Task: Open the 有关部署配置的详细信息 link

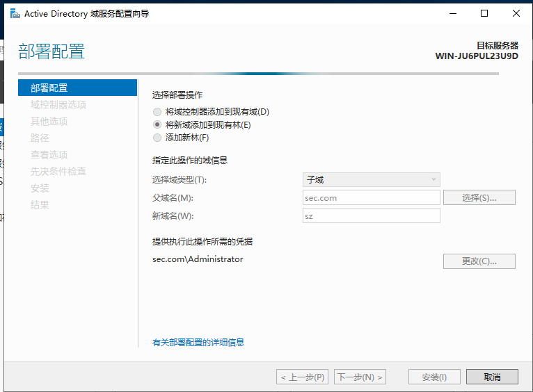Action: point(198,342)
